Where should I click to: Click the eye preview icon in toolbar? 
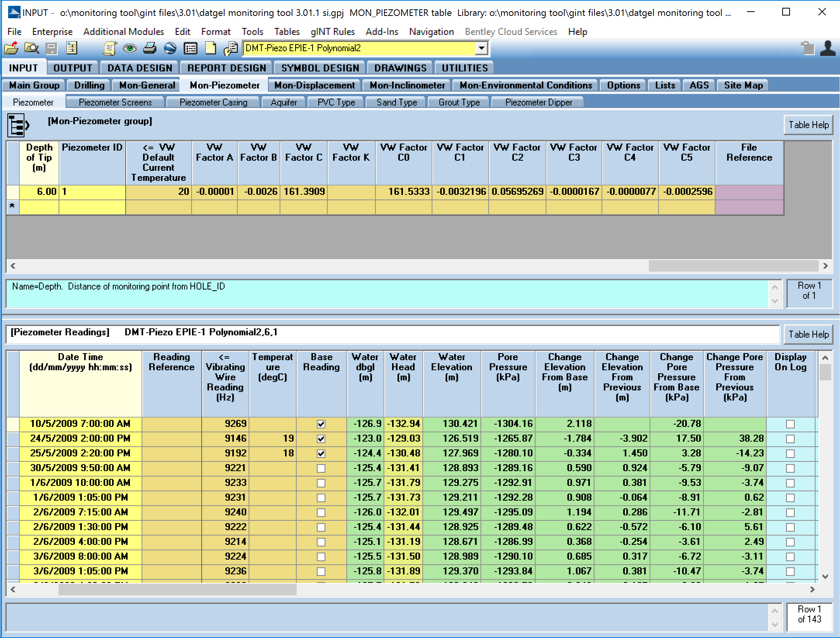click(x=130, y=49)
